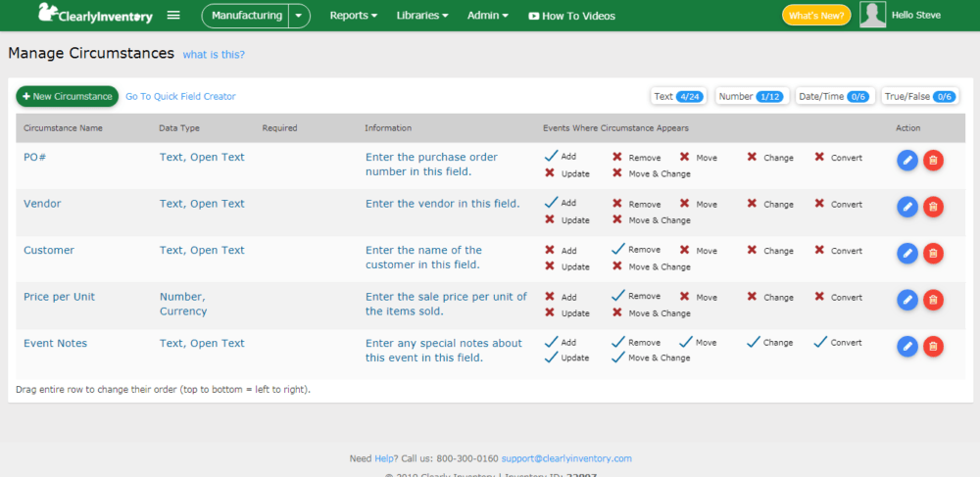Click the Action column header
This screenshot has width=980, height=477.
[x=908, y=128]
